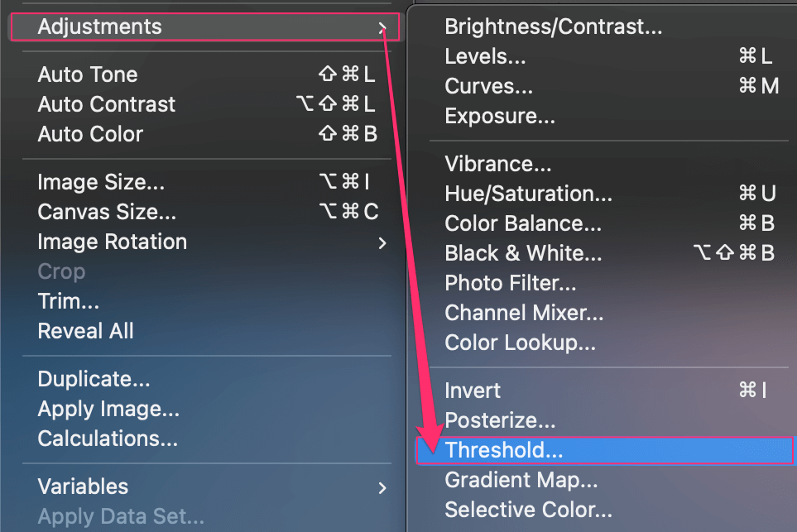Expand the Image Rotation submenu arrow
Viewport: 797px width, 532px height.
pos(382,243)
